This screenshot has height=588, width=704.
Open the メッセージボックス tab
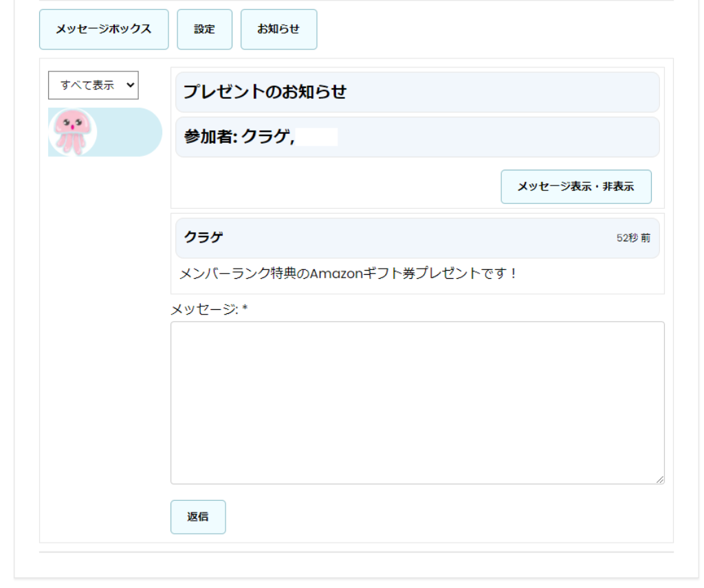click(104, 30)
